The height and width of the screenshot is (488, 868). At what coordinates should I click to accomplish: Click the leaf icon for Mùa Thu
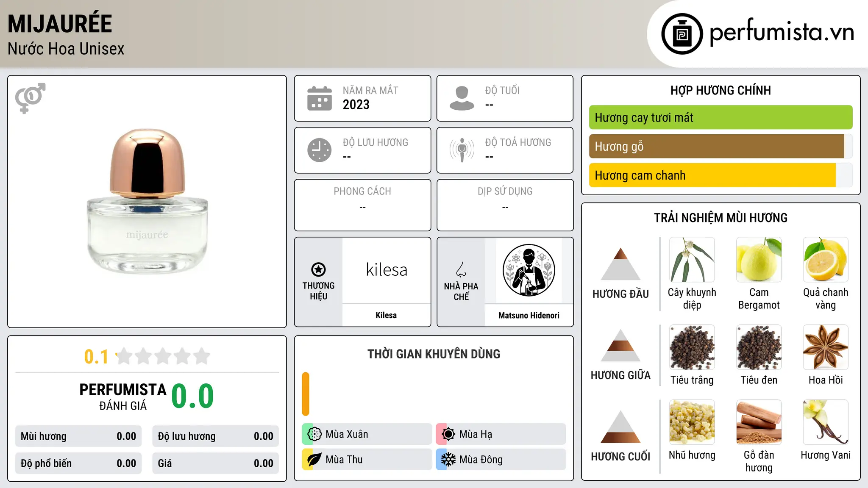314,460
